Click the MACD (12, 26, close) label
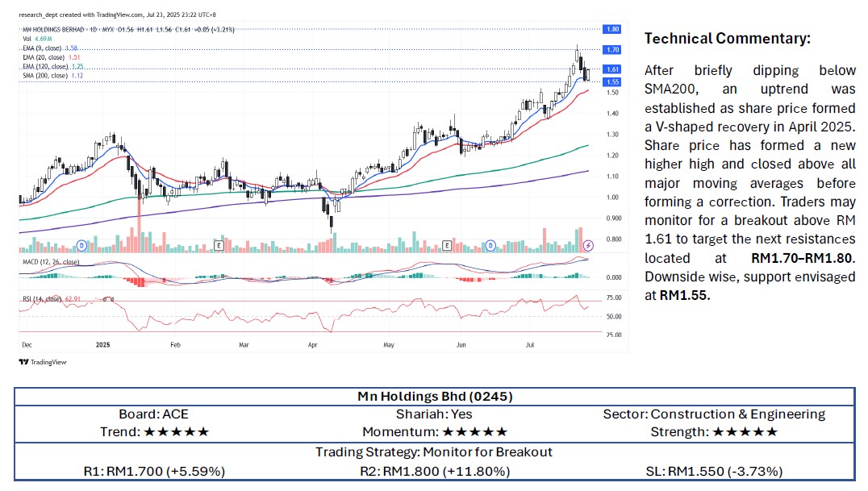The image size is (868, 491). coord(50,262)
